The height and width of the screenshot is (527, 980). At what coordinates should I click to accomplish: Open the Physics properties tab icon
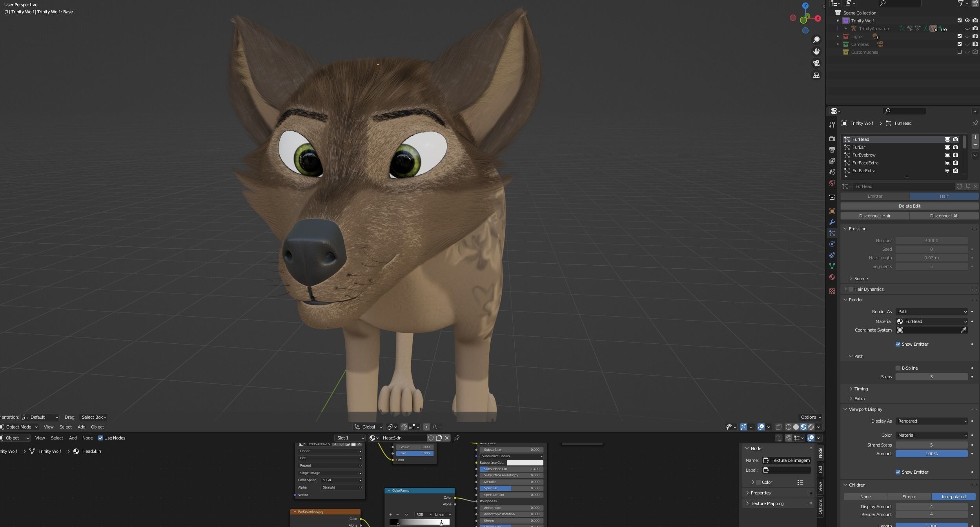click(x=832, y=244)
